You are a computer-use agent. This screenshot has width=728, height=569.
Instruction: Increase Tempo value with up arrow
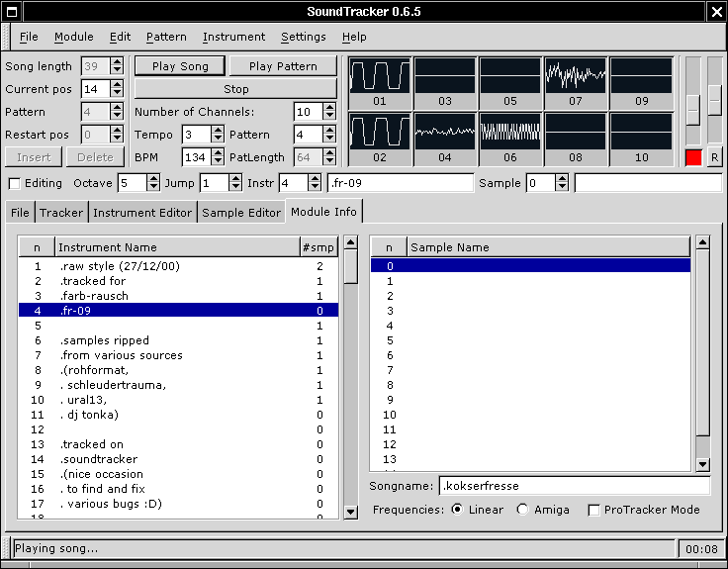coord(218,130)
